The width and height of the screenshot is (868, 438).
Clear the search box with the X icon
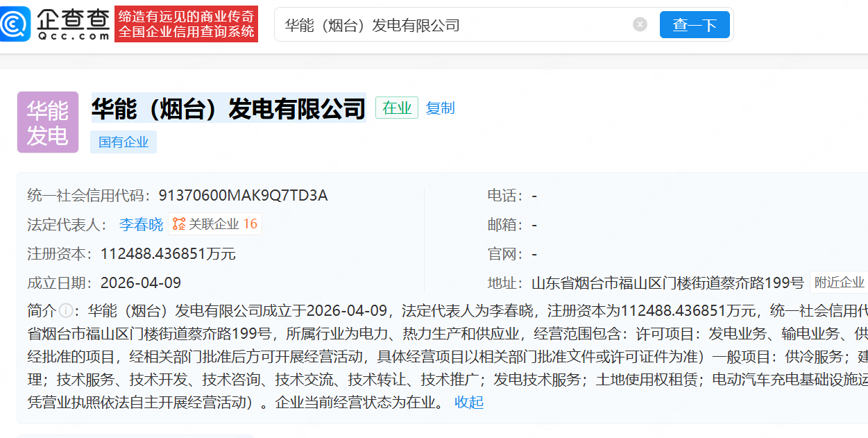click(640, 25)
